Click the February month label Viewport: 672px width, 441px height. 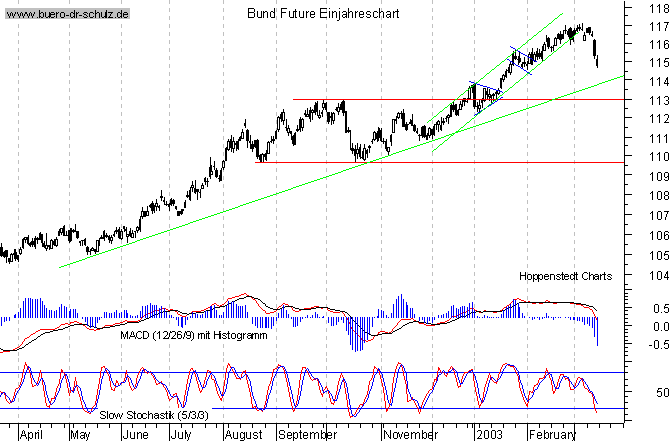[x=552, y=435]
